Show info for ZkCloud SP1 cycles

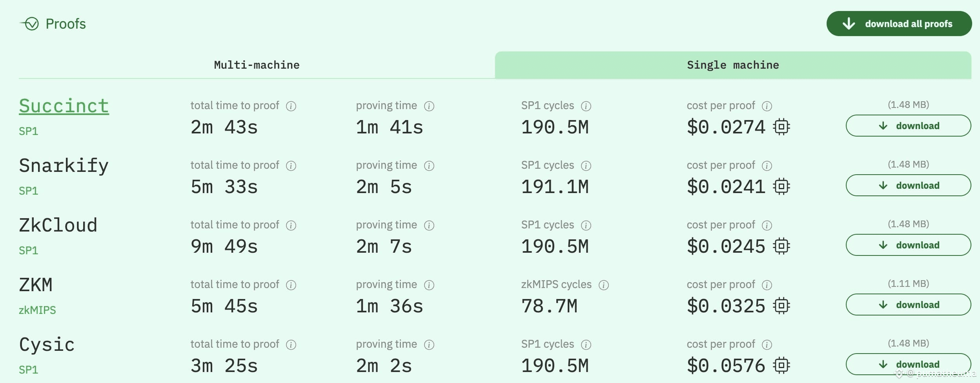586,225
